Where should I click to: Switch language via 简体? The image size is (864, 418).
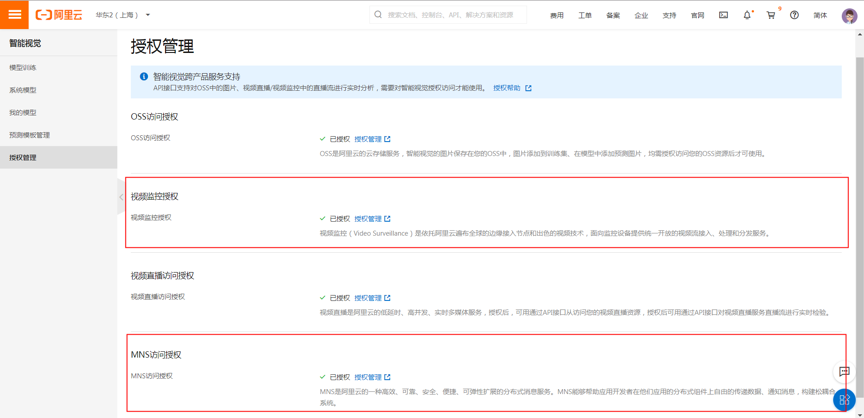click(x=820, y=15)
